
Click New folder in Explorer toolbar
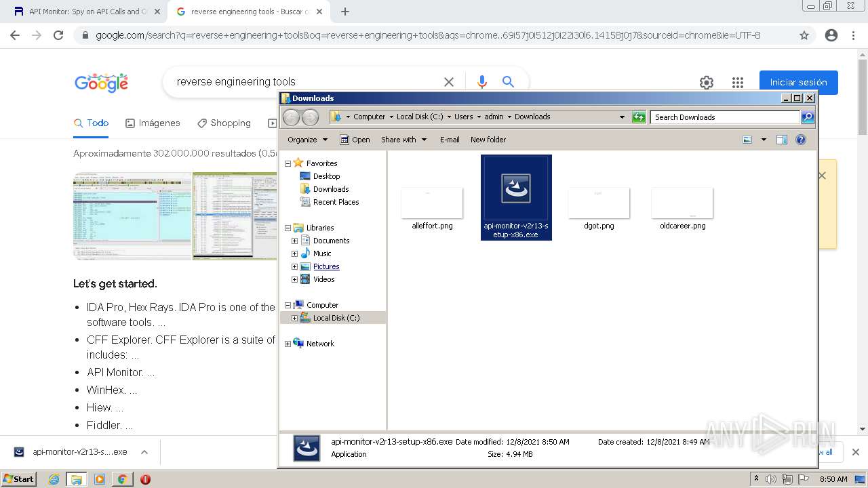pyautogui.click(x=488, y=140)
